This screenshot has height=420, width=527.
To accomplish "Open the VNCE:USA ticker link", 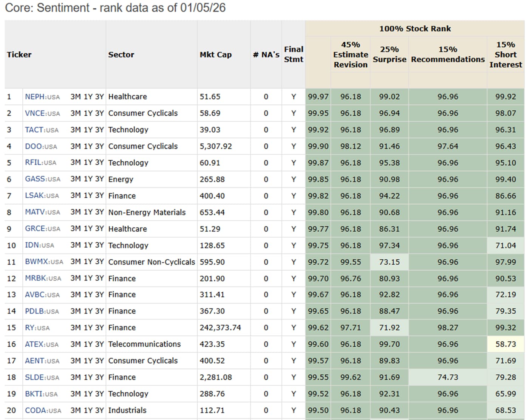I will [42, 113].
